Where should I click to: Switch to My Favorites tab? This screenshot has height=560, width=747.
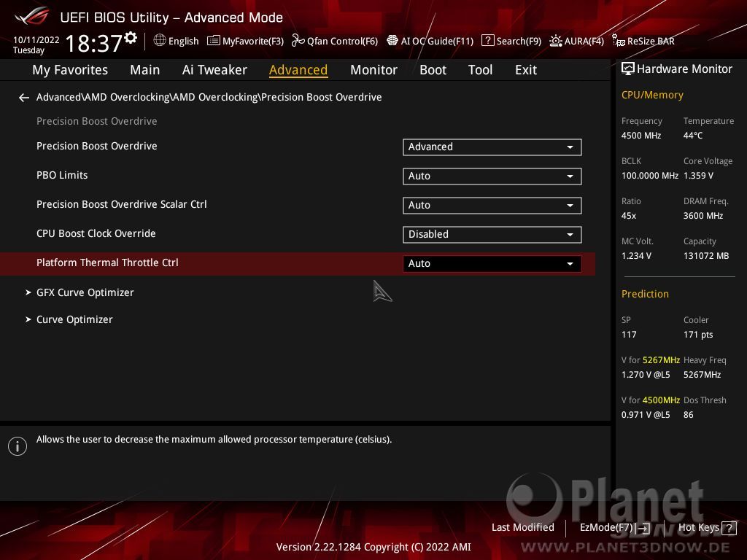pos(70,70)
